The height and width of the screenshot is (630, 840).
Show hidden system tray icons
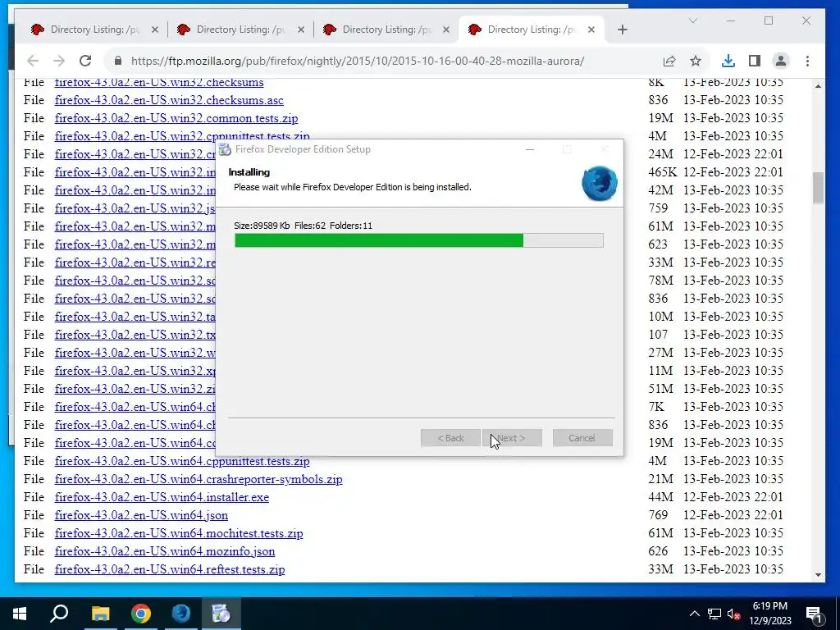694,614
